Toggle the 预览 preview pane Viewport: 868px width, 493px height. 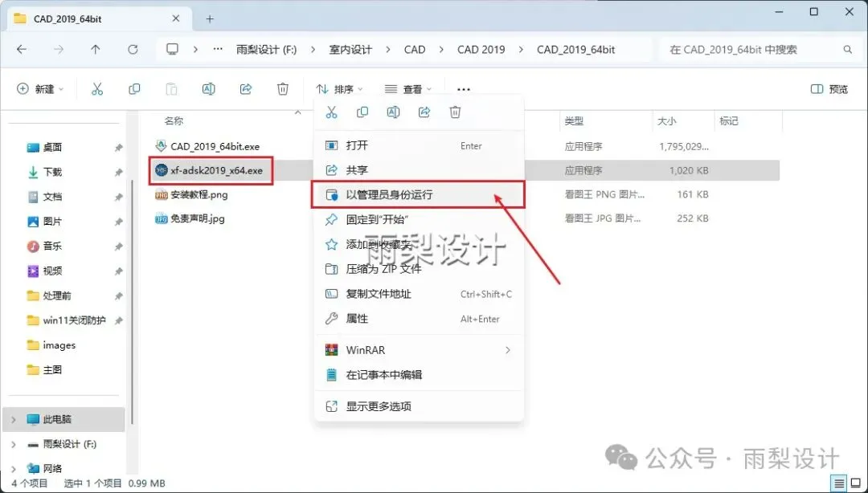point(829,89)
